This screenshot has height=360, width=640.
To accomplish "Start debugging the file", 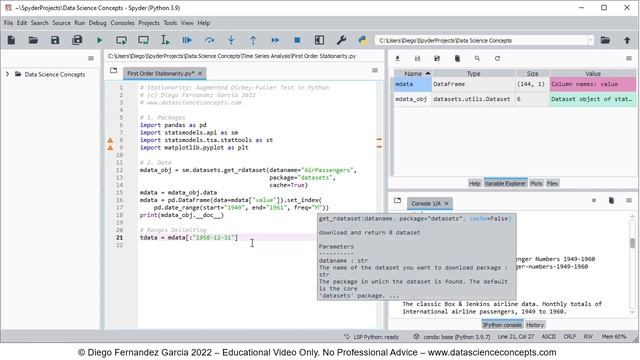I will tap(187, 40).
